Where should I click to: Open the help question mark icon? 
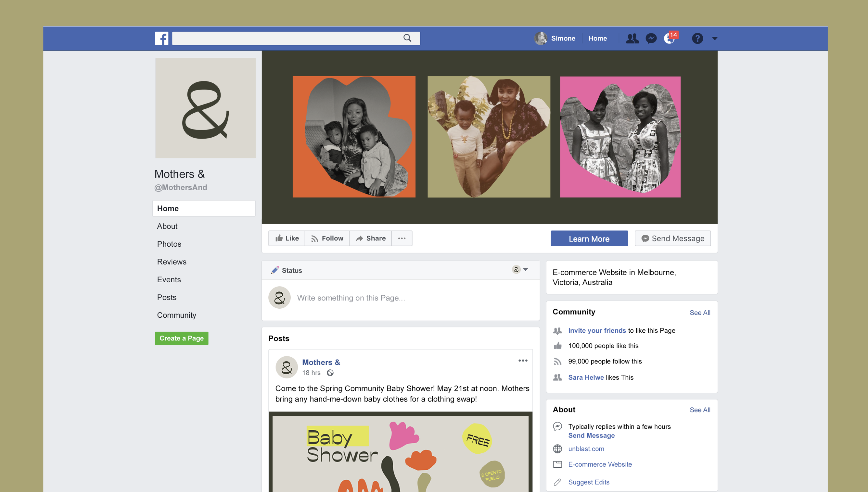pos(697,38)
